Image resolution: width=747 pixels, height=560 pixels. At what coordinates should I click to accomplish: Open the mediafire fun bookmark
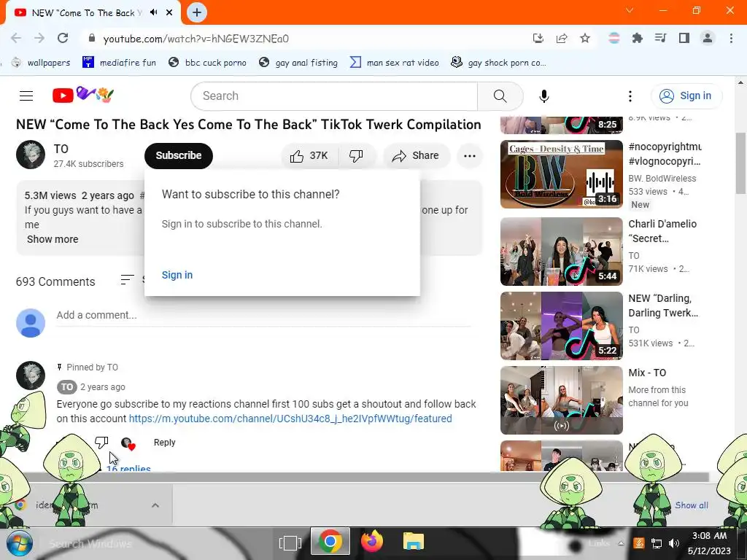(x=119, y=63)
